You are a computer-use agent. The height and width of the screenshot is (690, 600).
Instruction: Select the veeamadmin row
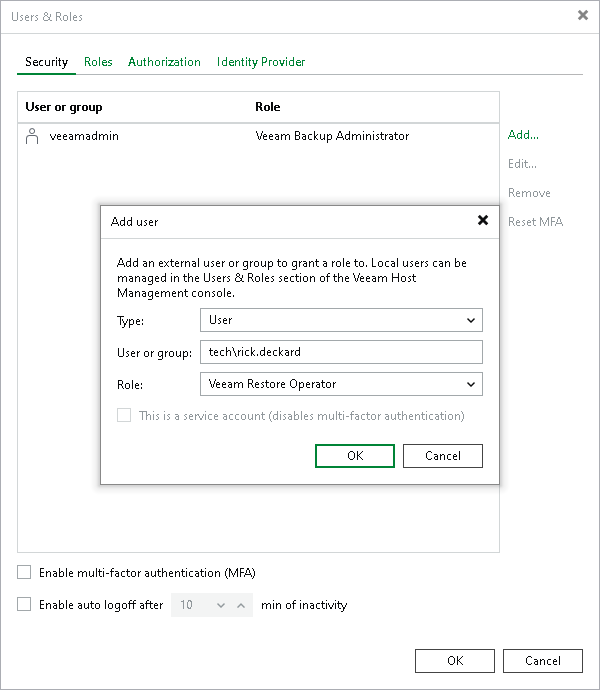[258, 136]
